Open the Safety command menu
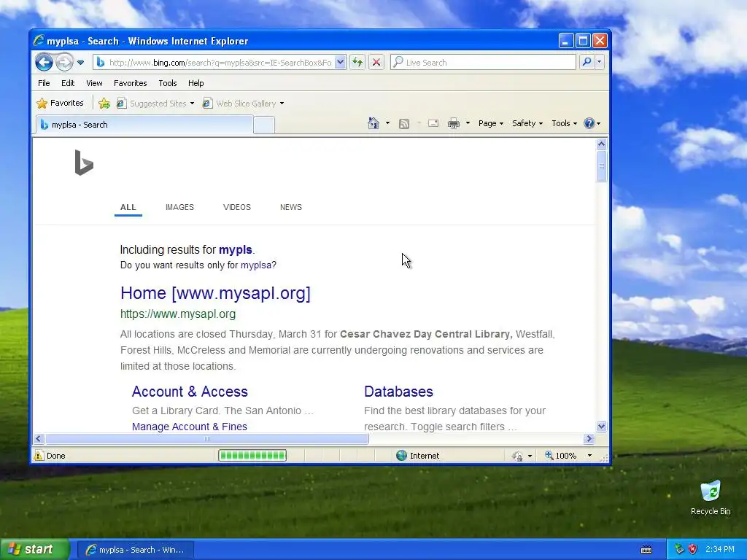 [x=527, y=123]
